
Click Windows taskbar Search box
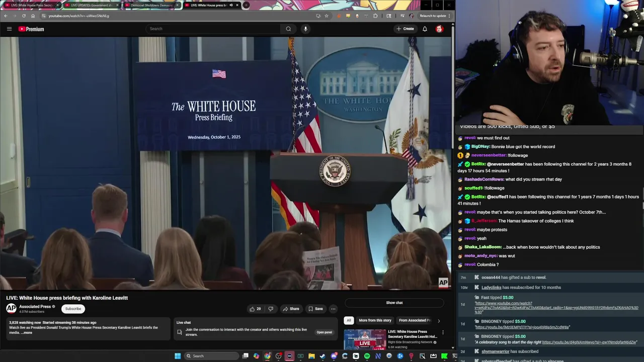coord(210,356)
